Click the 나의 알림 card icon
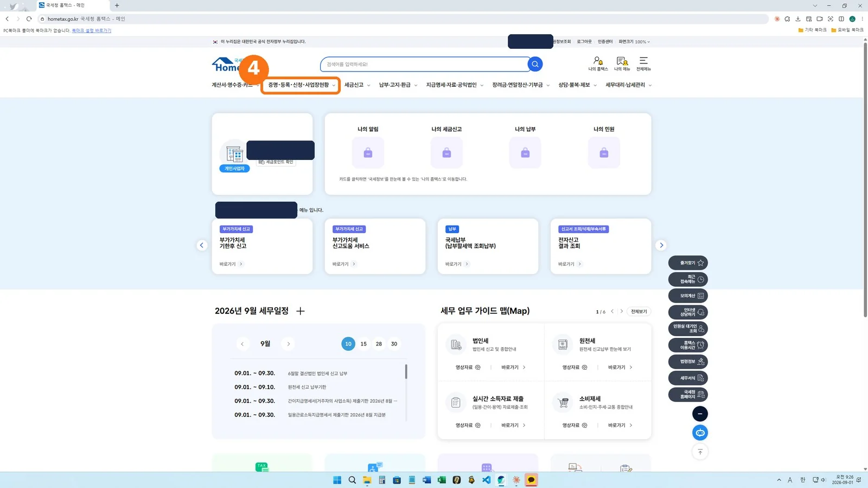The image size is (868, 488). point(368,153)
